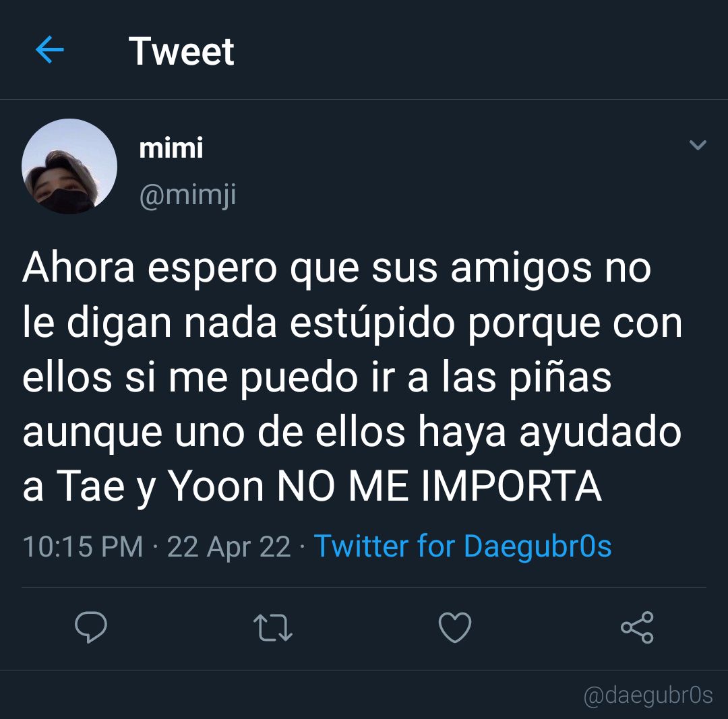The width and height of the screenshot is (728, 719).
Task: Click the word piñas in the tweet
Action: coord(560,378)
